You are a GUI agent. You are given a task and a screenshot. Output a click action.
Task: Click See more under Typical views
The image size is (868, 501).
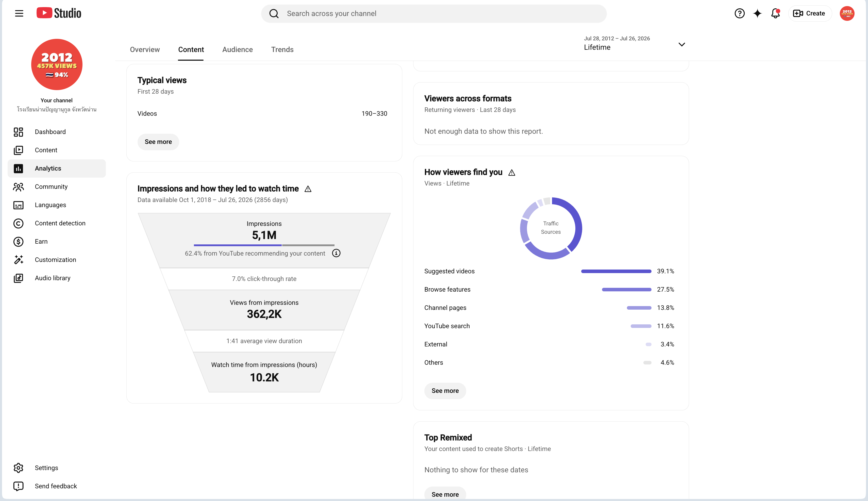(x=158, y=142)
